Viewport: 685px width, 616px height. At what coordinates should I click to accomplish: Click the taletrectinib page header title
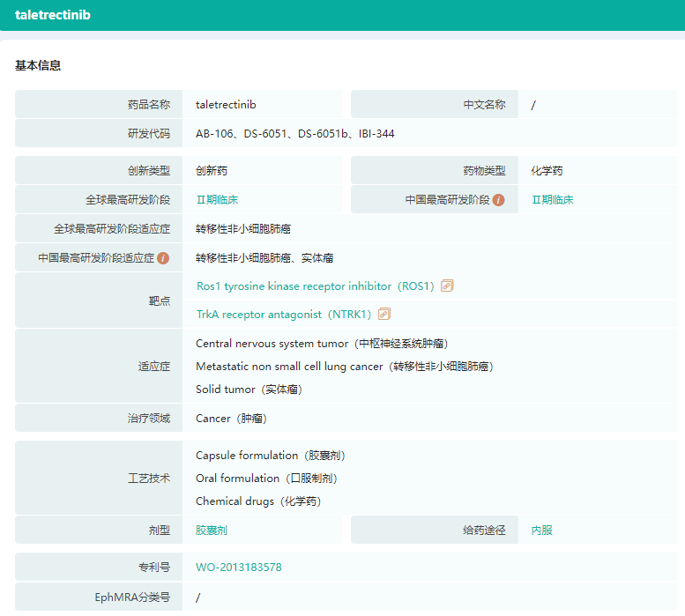coord(53,15)
